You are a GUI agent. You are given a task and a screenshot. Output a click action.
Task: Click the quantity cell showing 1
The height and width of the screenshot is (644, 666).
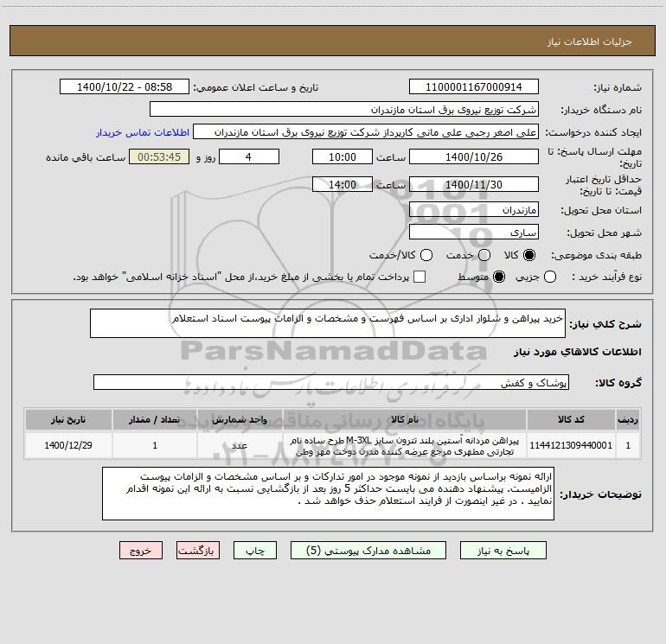tap(155, 445)
